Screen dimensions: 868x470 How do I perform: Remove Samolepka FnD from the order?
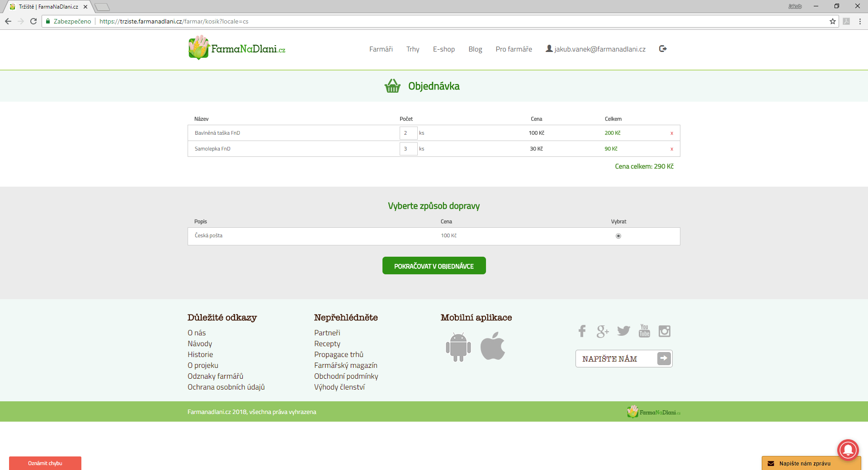coord(672,149)
